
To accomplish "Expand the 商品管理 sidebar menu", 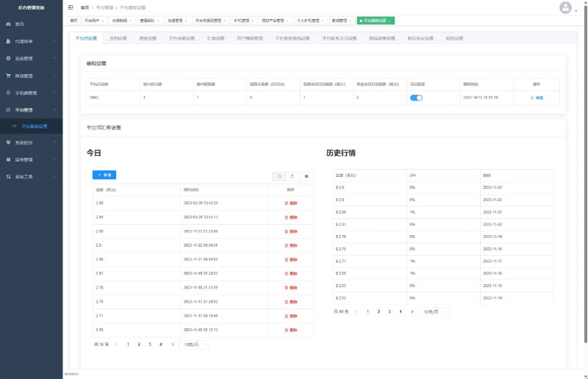I will tap(31, 76).
